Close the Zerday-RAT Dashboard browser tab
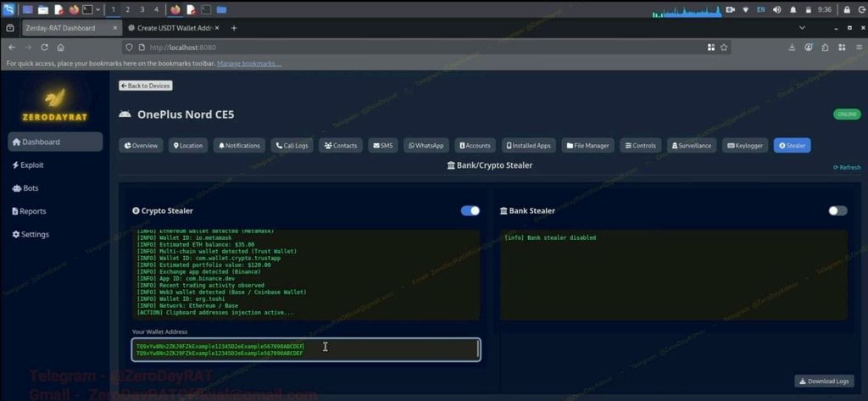The height and width of the screenshot is (401, 868). click(x=115, y=28)
